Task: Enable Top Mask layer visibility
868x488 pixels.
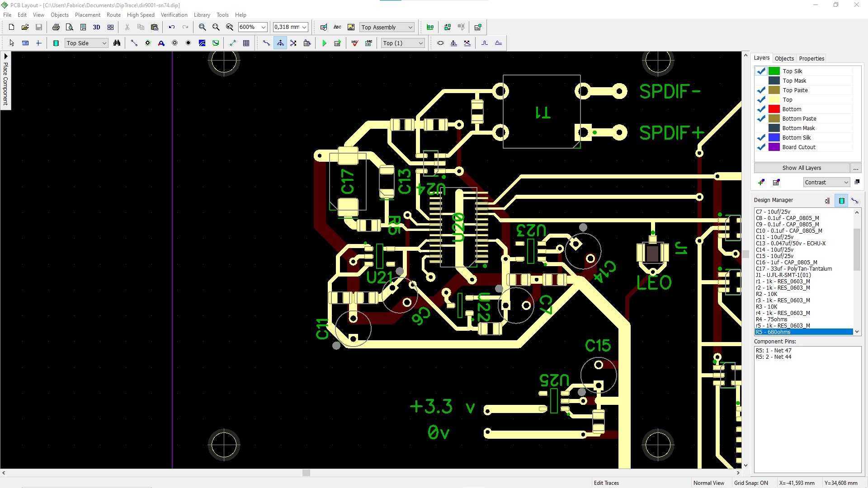Action: point(761,80)
